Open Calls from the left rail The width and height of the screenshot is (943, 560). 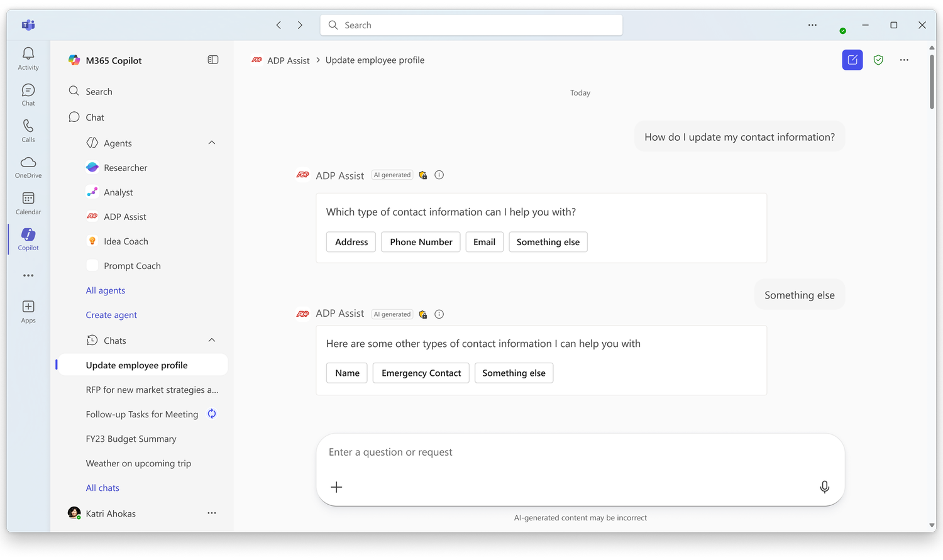point(28,131)
